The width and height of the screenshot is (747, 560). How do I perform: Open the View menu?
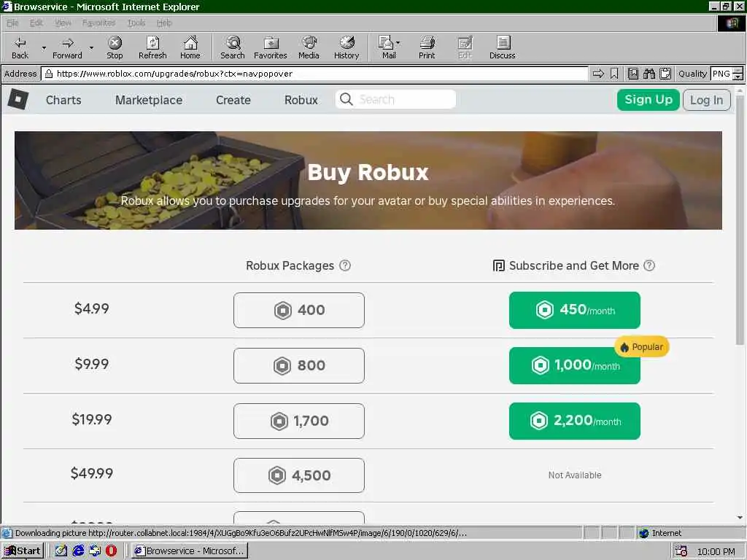(x=63, y=23)
